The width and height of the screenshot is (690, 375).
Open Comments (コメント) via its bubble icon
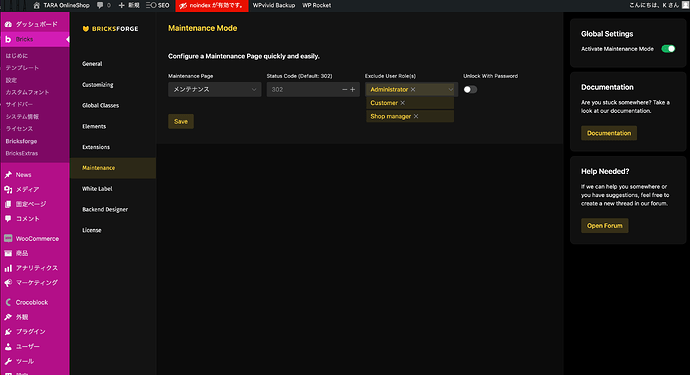tap(8, 218)
